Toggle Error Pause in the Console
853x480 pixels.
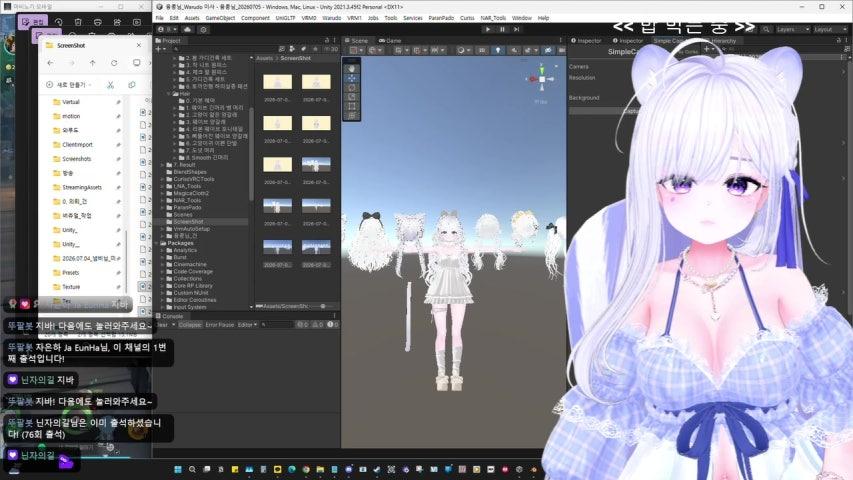pos(220,324)
